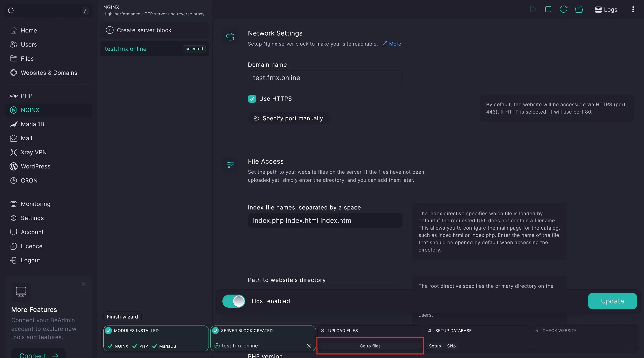Screen dimensions: 644x358
Task: Click the restart service arrows icon
Action: (x=563, y=9)
